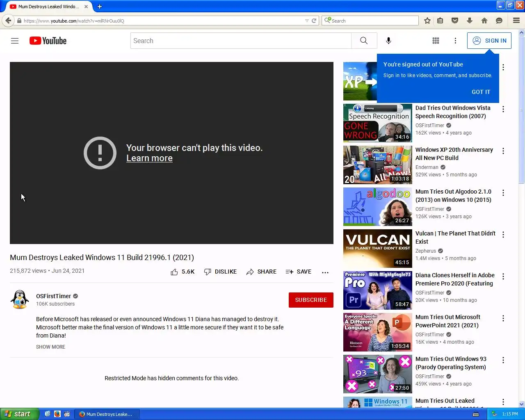The width and height of the screenshot is (525, 420).
Task: Open OSFirstTimer channel name link
Action: click(54, 296)
